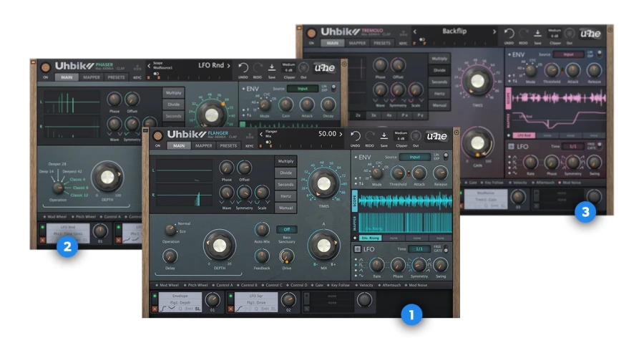
Task: Click Save icon in Phaser window
Action: pyautogui.click(x=271, y=67)
